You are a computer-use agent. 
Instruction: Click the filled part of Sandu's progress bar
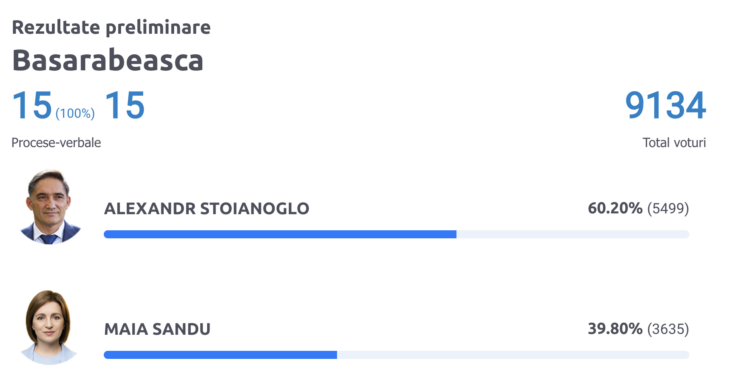click(x=220, y=355)
